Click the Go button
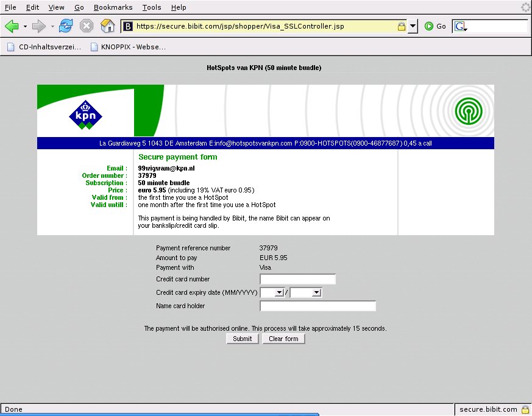This screenshot has width=532, height=416. click(x=436, y=26)
